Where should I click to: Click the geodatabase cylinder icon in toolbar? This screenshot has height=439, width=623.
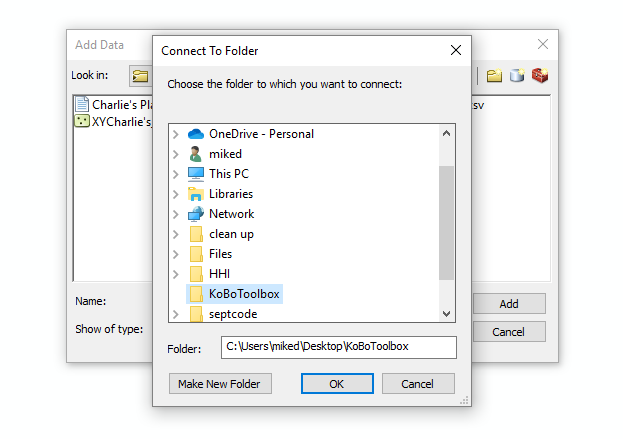pyautogui.click(x=517, y=75)
